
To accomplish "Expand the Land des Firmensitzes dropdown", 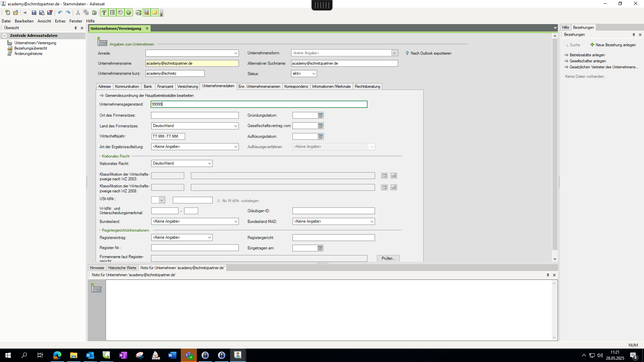I will click(x=235, y=126).
